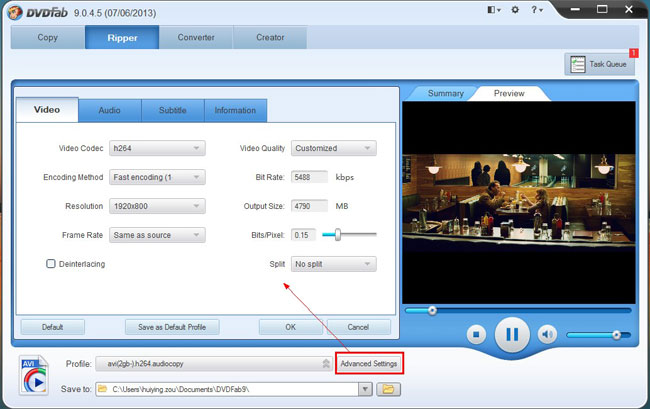
Task: Open the skin layout menu icon
Action: 494,10
